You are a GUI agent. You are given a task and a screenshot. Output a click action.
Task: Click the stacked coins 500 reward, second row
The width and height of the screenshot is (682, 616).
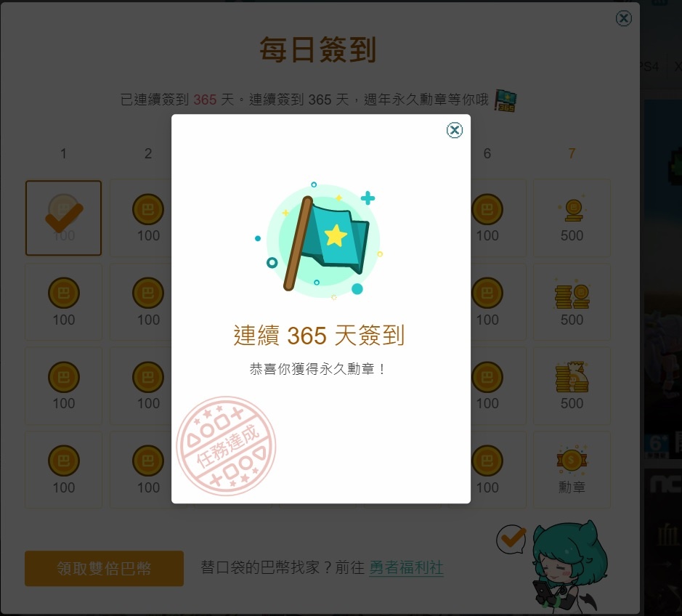tap(572, 301)
